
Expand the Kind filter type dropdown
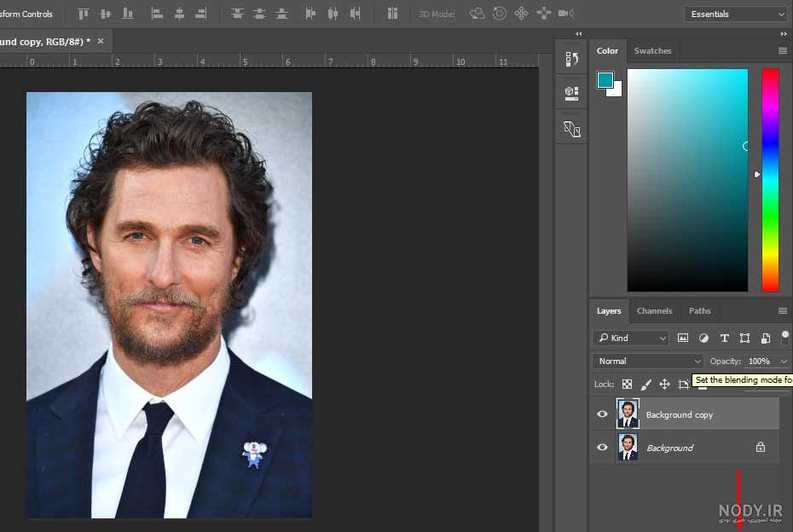click(x=631, y=338)
